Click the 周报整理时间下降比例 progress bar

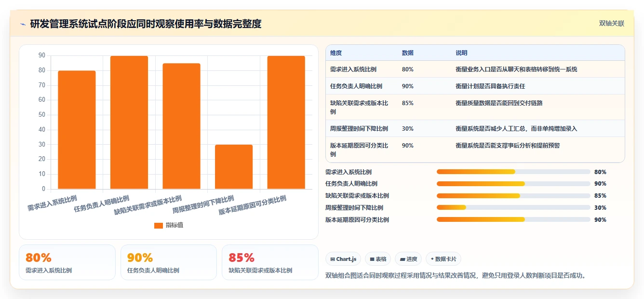point(513,207)
